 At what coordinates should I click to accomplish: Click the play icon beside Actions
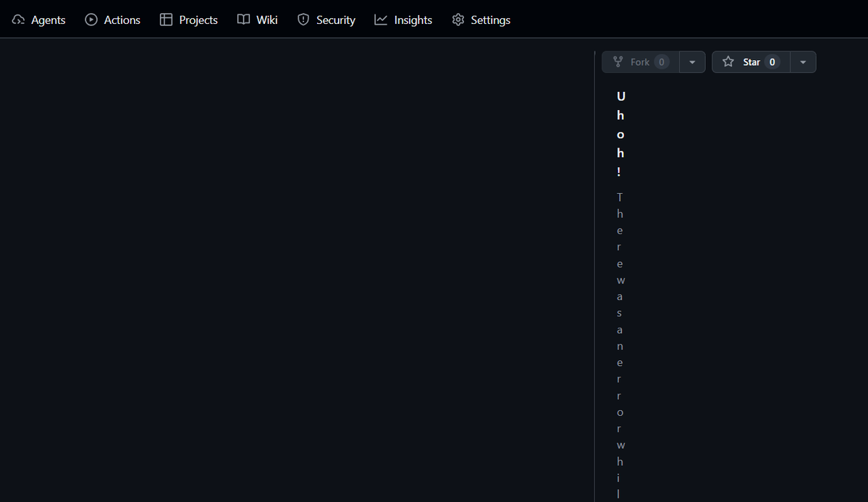click(91, 20)
